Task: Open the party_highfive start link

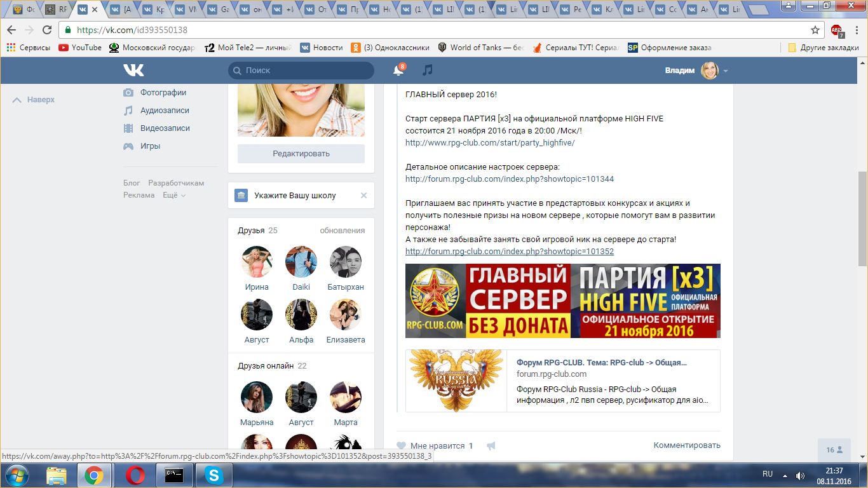Action: (x=490, y=143)
